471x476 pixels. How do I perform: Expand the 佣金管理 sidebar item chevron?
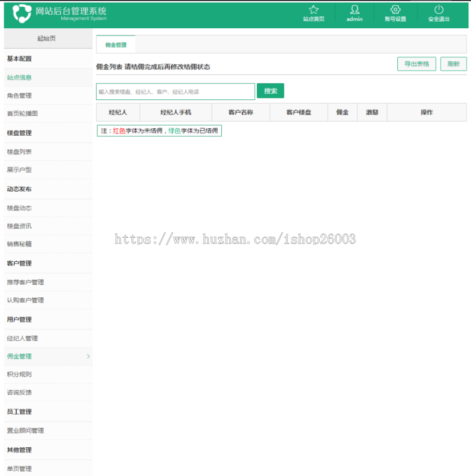pyautogui.click(x=88, y=356)
